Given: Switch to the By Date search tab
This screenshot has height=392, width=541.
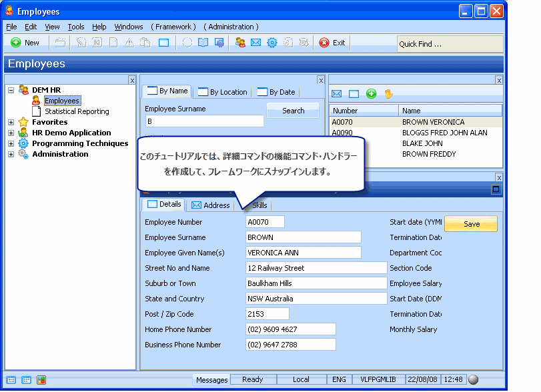Looking at the screenshot, I should pyautogui.click(x=276, y=92).
